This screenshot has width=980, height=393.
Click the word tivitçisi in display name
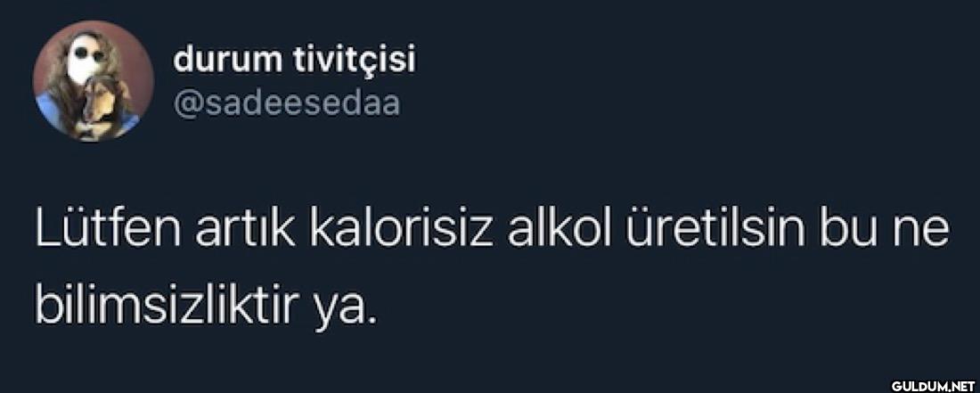click(x=354, y=61)
